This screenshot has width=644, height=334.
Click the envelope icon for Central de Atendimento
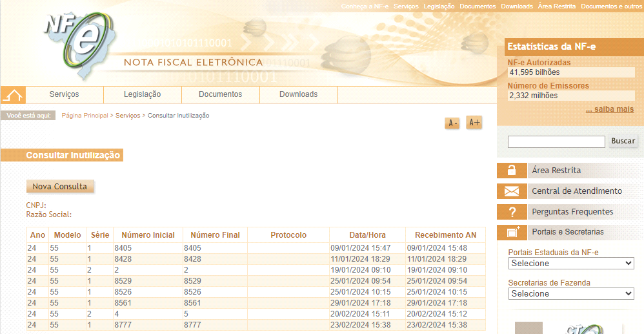point(512,191)
